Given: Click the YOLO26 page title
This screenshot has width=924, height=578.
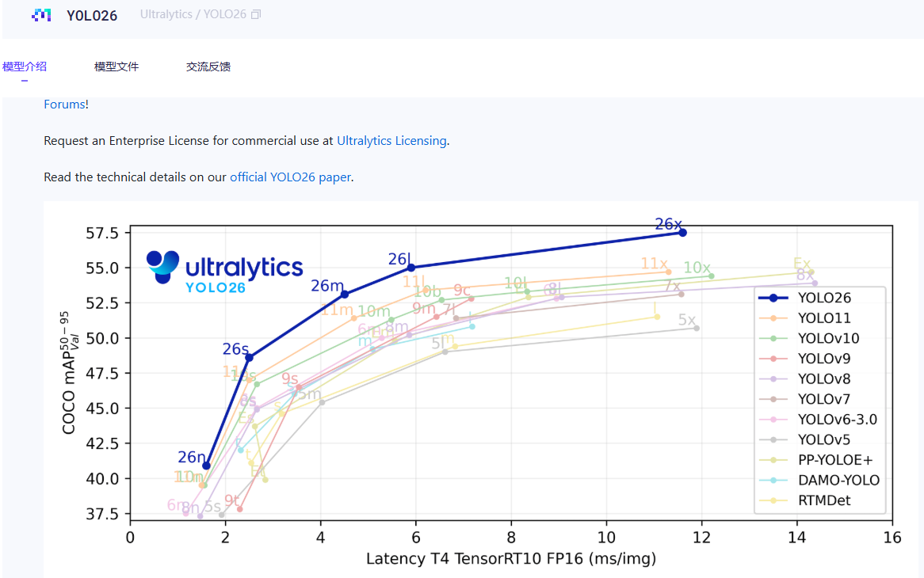Looking at the screenshot, I should coord(92,16).
